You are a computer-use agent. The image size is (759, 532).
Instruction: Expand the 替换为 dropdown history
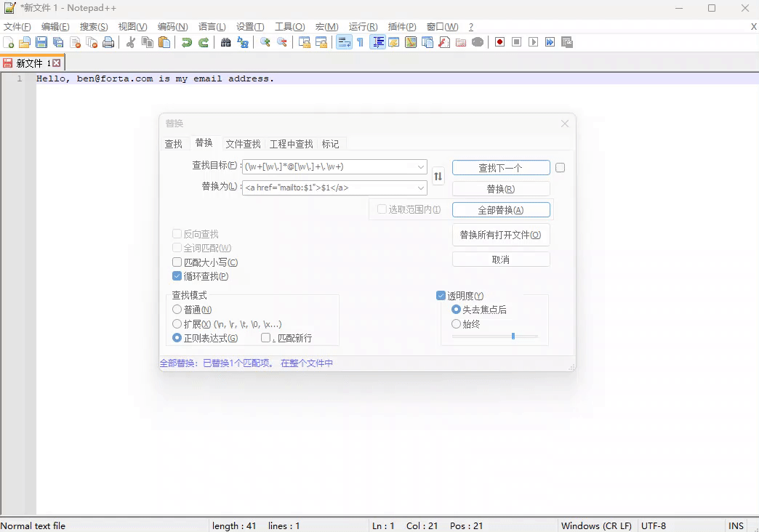(x=421, y=188)
